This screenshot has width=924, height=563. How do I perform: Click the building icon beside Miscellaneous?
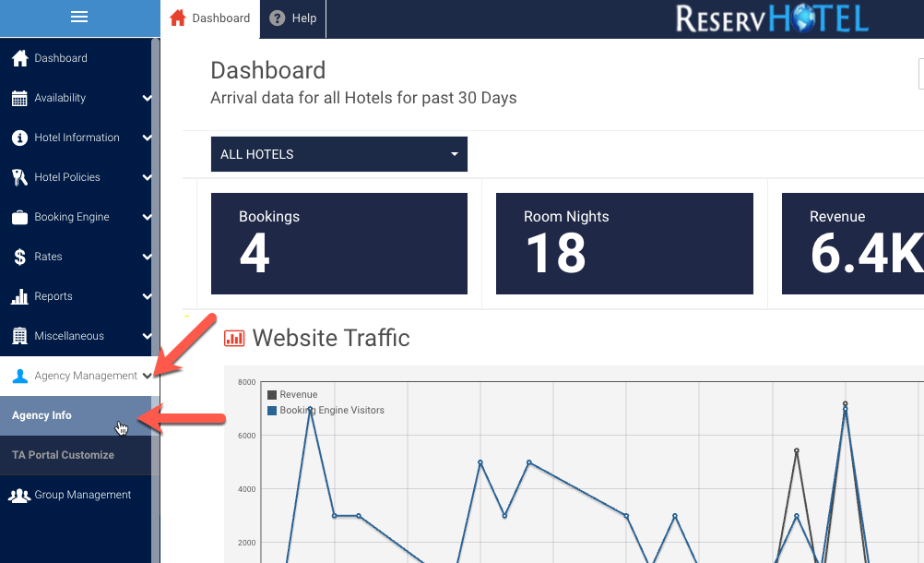tap(19, 336)
